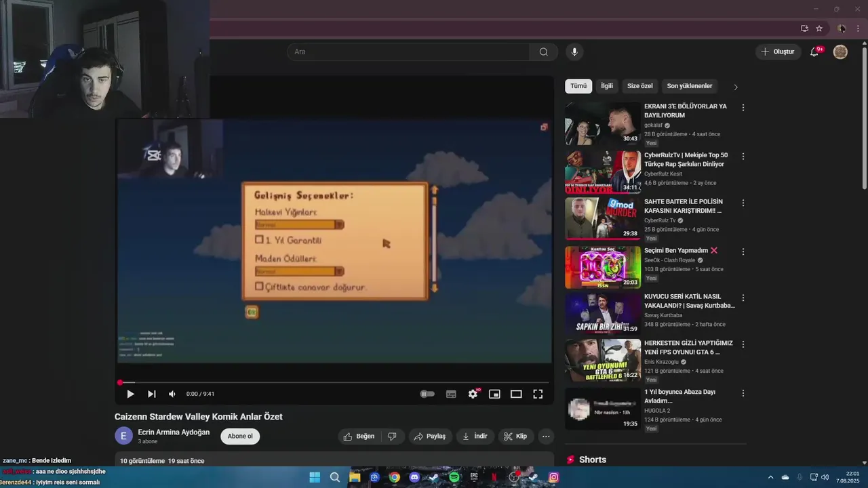Dislike the video
This screenshot has width=868, height=488.
click(x=392, y=436)
